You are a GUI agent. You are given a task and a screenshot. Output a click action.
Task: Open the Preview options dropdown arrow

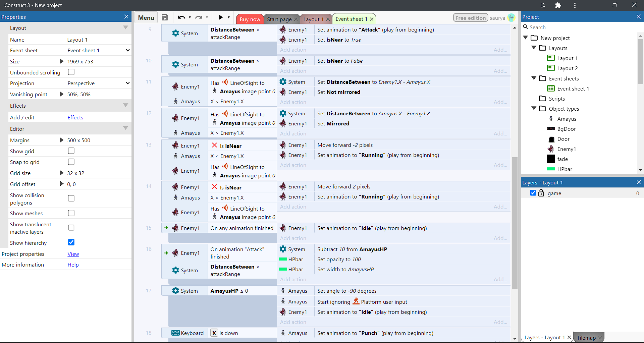[x=229, y=17]
